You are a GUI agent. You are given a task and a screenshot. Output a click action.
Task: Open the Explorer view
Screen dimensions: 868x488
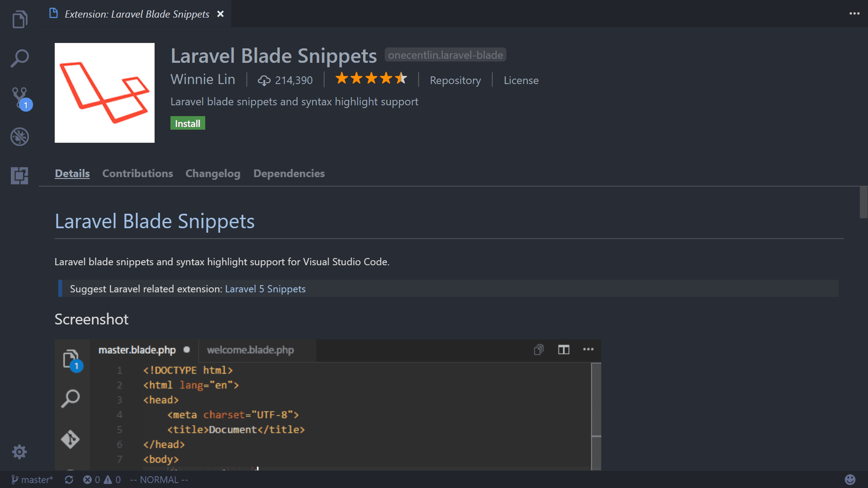tap(19, 19)
